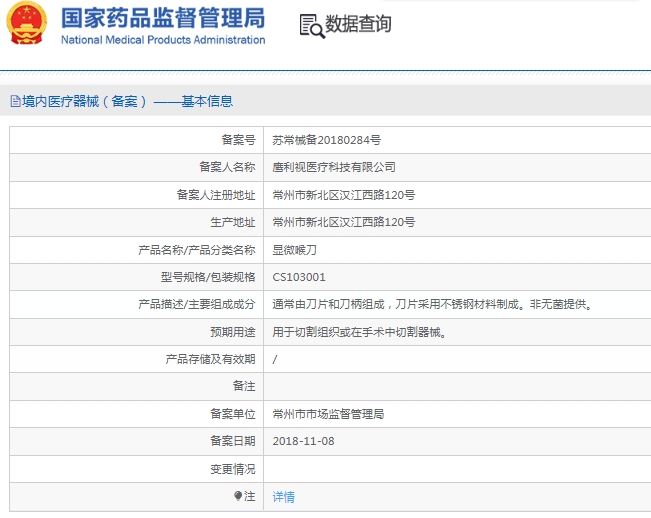
Task: Click National Medical Products Administration text
Action: pos(163,40)
